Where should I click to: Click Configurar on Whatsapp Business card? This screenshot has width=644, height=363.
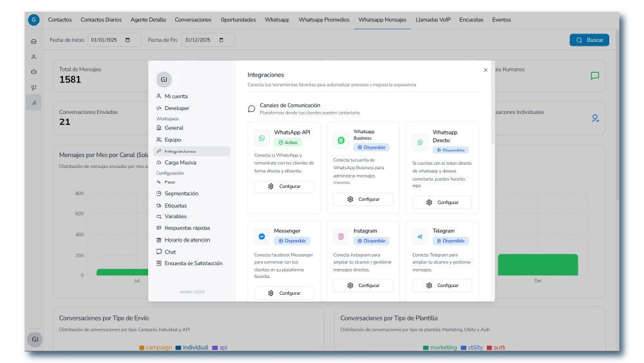(x=363, y=199)
